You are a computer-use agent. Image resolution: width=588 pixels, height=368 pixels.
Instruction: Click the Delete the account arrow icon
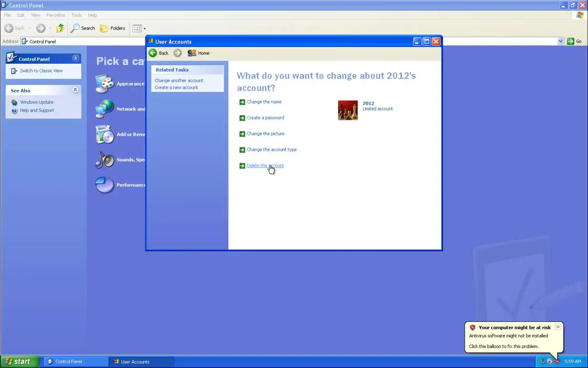[x=242, y=166]
